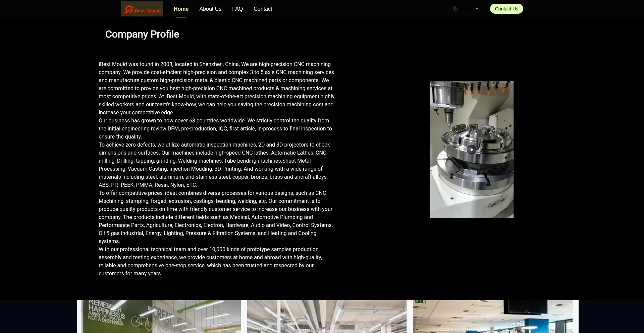Viewport: 644px width, 333px height.
Task: Click the Company Profile heading
Action: point(142,34)
